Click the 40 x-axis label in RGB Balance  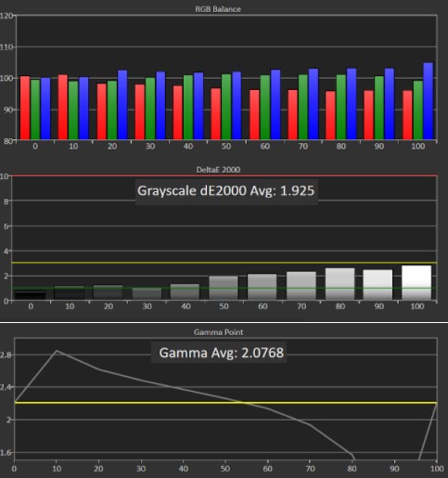point(188,146)
